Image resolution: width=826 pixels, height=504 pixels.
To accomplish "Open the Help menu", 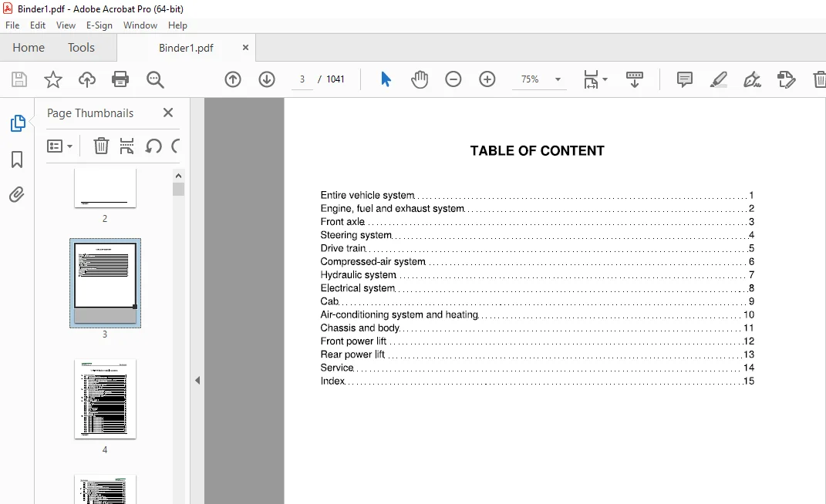I will pos(177,25).
